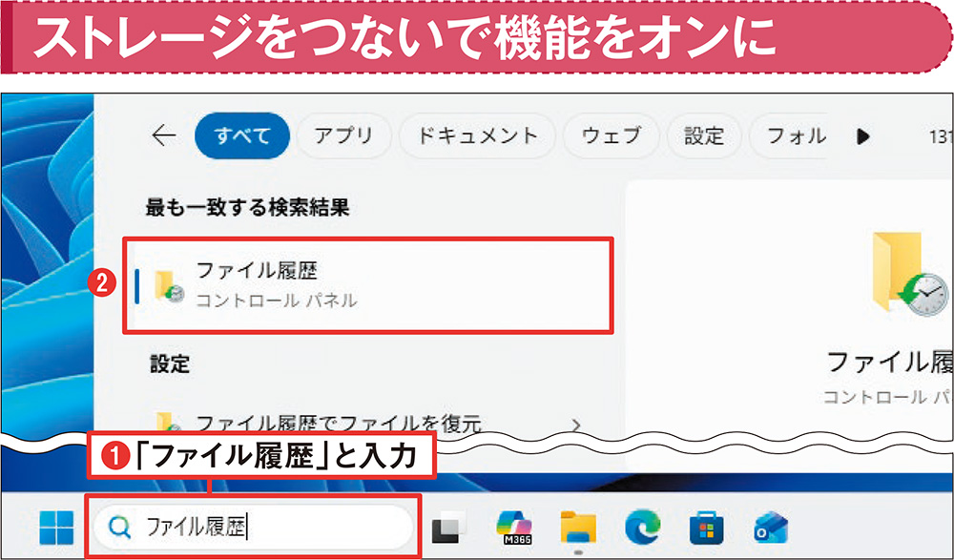Launch Microsoft 365 Copilot from taskbar
954x560 pixels.
click(x=513, y=528)
